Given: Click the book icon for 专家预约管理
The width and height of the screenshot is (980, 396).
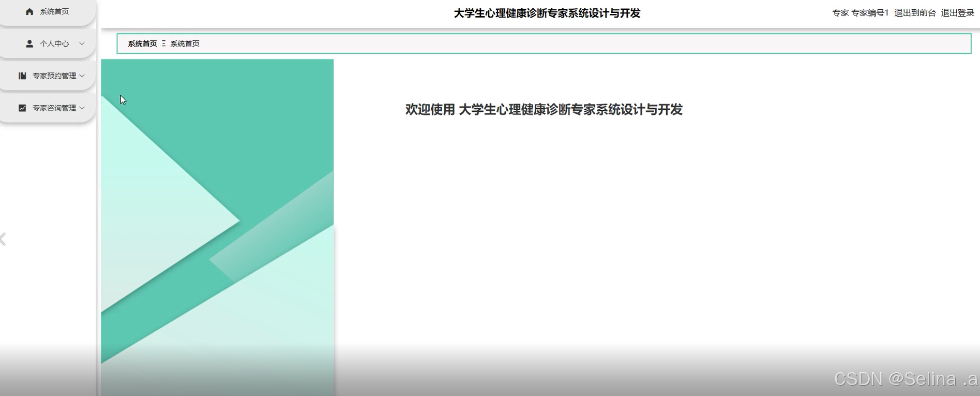Looking at the screenshot, I should 22,76.
